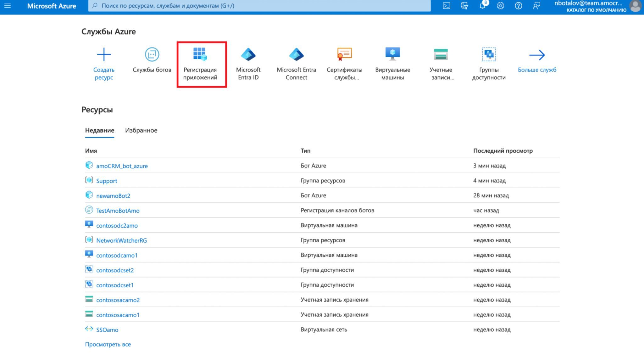Click the '3 мин назад' cell
This screenshot has height=355, width=644.
pos(489,166)
